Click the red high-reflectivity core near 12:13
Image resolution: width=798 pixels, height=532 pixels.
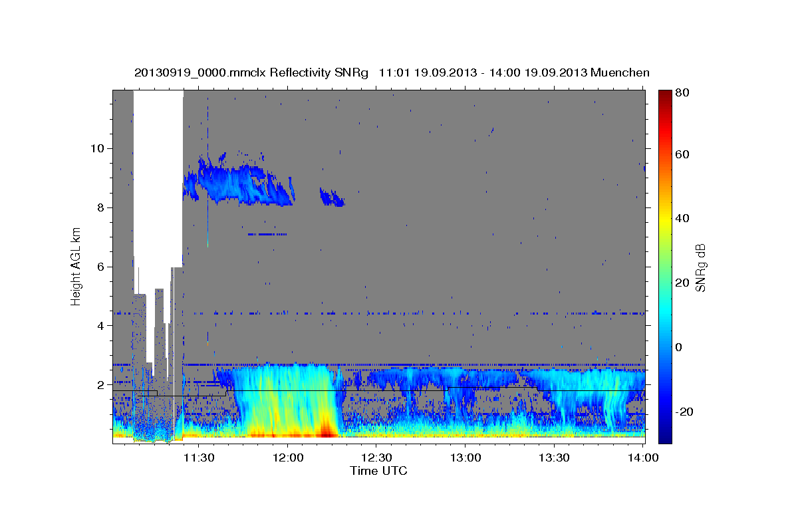pyautogui.click(x=326, y=429)
